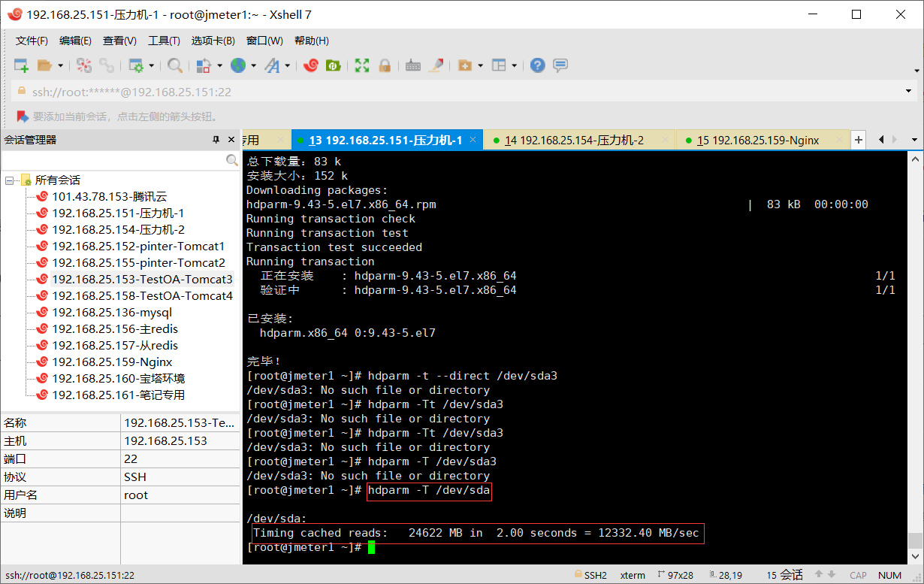Open the tab list dropdown arrow
This screenshot has width=924, height=584.
point(914,140)
